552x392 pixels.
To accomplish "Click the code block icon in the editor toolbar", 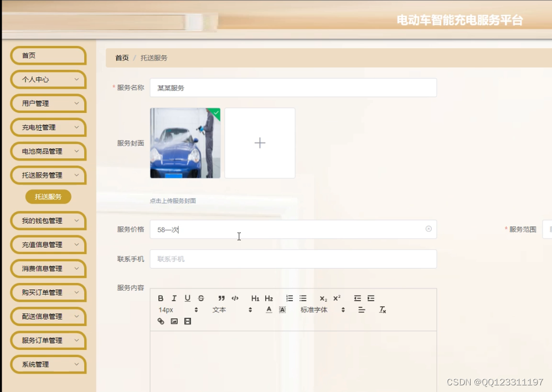I will (235, 298).
